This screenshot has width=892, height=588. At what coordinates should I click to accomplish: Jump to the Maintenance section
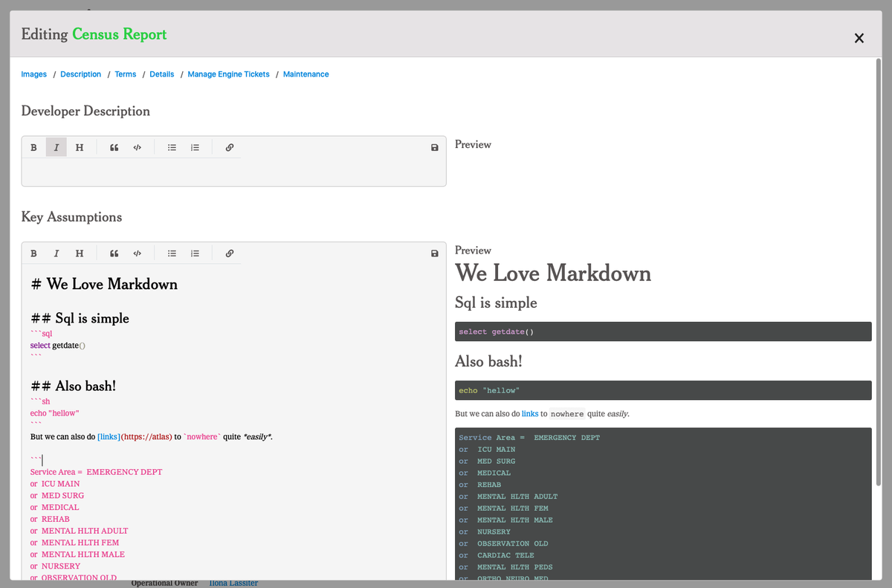pyautogui.click(x=306, y=74)
